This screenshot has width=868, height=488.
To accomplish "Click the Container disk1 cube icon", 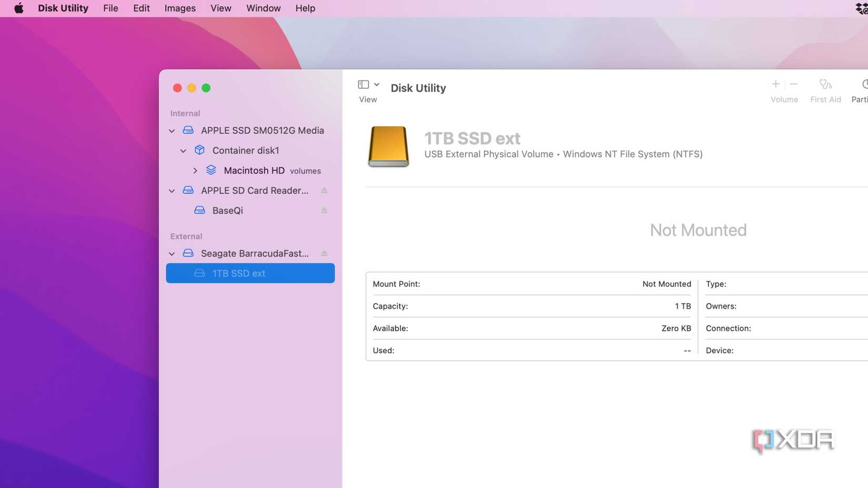I will pos(199,150).
